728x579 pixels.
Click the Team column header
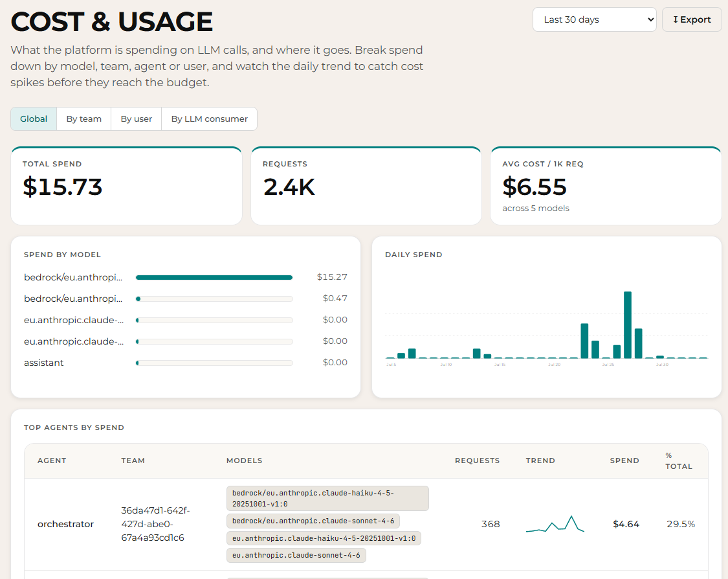[133, 460]
